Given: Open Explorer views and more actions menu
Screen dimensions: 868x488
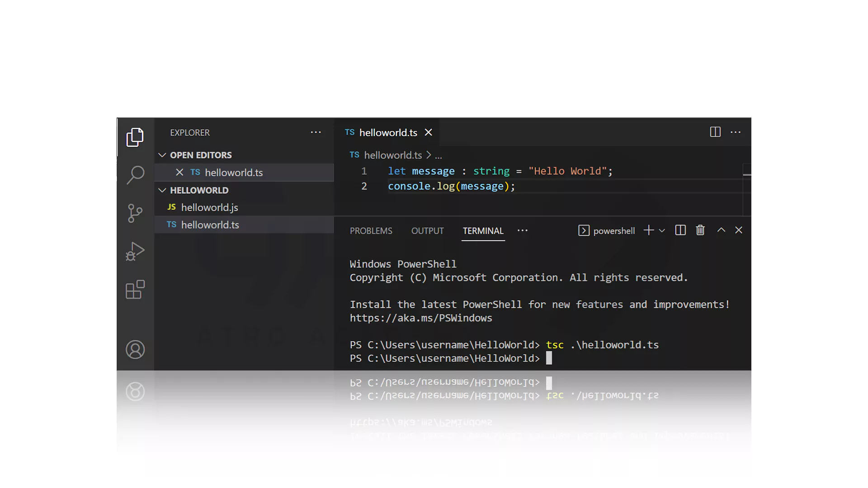Looking at the screenshot, I should pyautogui.click(x=316, y=132).
